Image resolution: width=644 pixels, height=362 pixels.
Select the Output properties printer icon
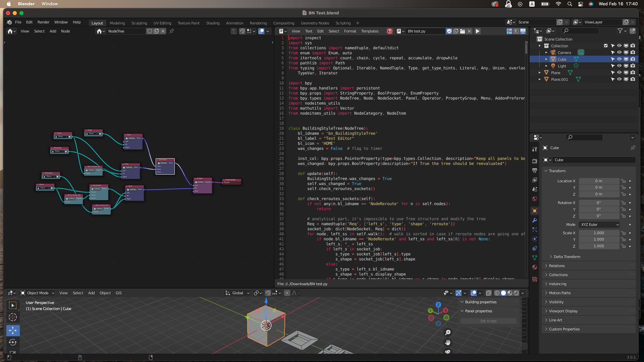pyautogui.click(x=535, y=170)
